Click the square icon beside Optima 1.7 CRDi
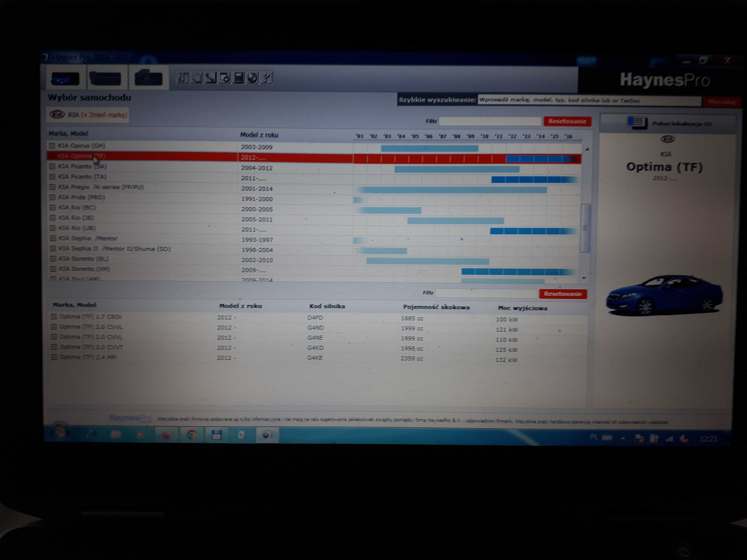747x560 pixels. click(53, 317)
